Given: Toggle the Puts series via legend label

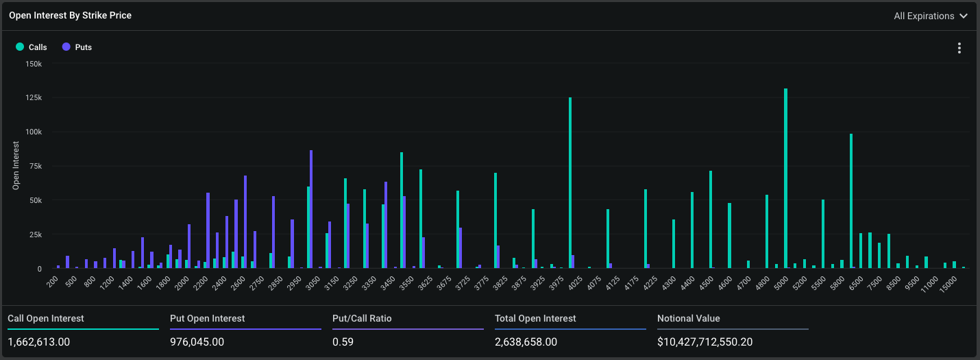Looking at the screenshot, I should 83,47.
